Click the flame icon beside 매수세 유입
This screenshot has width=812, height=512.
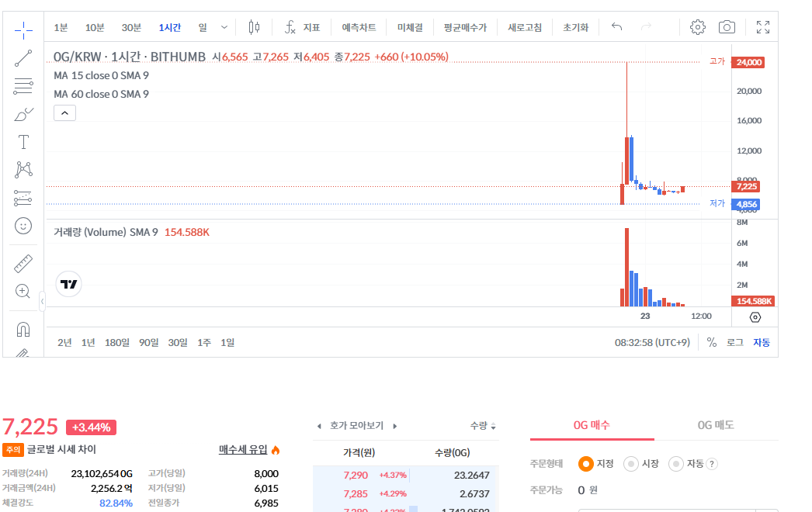click(276, 450)
